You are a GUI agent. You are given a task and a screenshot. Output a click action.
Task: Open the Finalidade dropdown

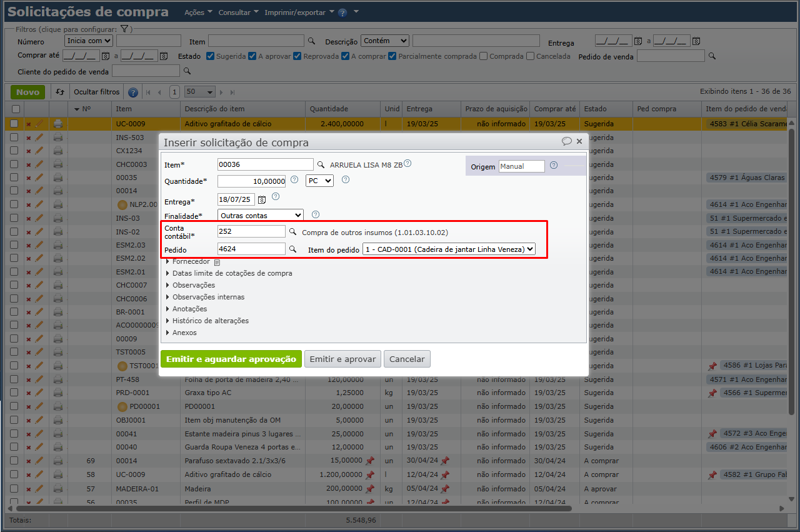(260, 215)
